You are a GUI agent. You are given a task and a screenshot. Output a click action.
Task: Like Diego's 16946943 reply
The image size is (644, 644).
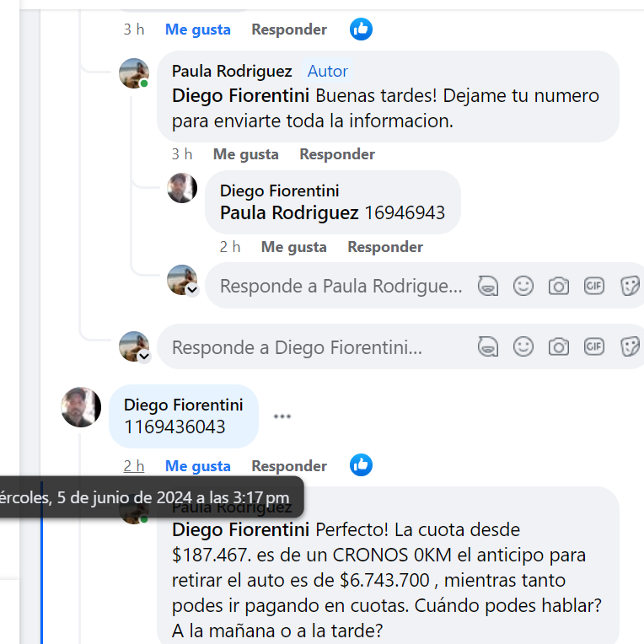point(293,247)
